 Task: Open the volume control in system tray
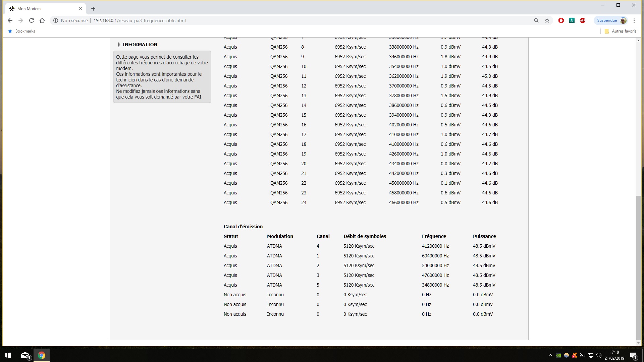[599, 355]
